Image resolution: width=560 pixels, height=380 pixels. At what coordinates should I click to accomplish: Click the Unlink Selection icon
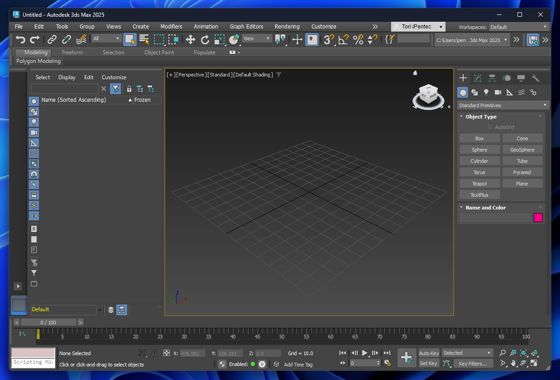pos(66,39)
